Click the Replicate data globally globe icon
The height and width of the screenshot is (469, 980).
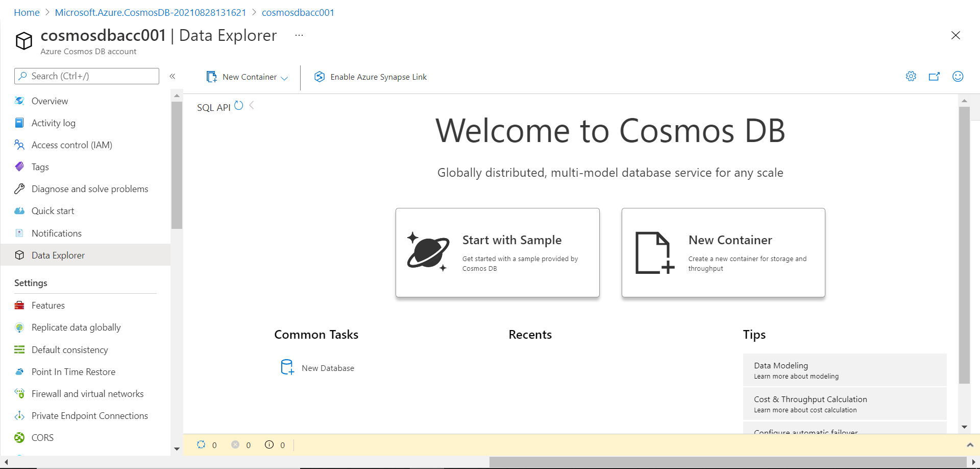pyautogui.click(x=19, y=327)
